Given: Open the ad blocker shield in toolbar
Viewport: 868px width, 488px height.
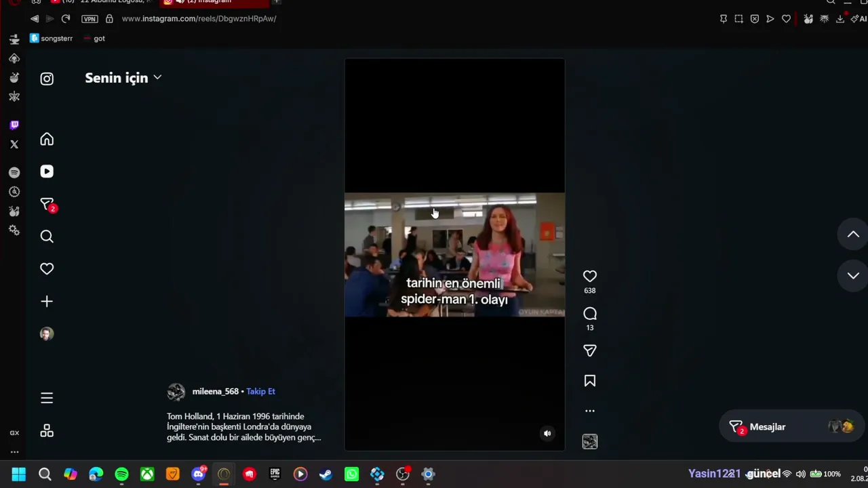Looking at the screenshot, I should click(755, 19).
